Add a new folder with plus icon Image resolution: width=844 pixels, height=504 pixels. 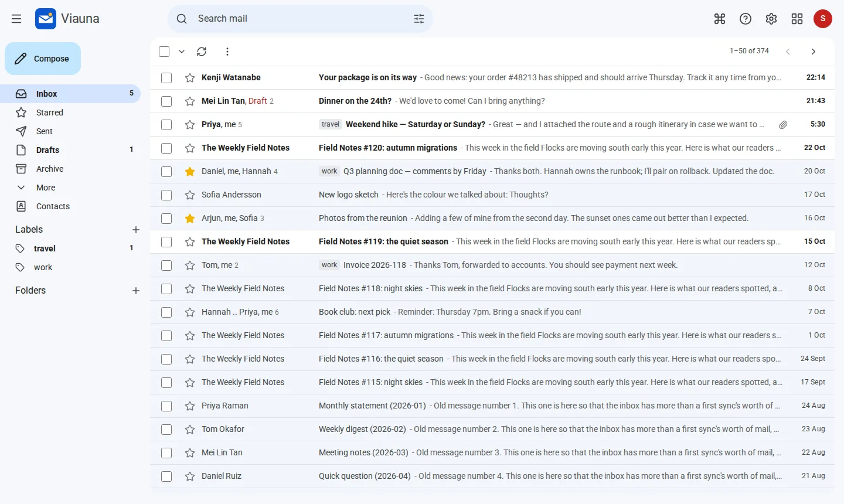coord(136,291)
